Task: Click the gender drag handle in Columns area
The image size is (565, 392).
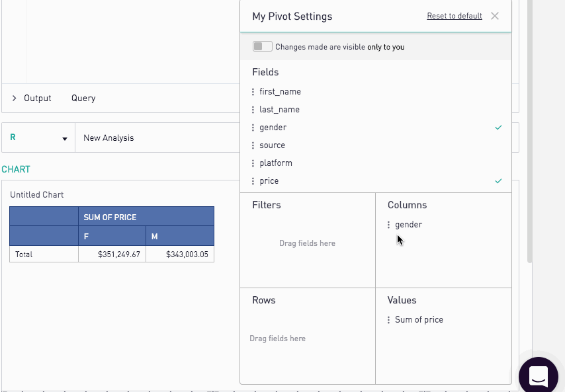Action: click(x=389, y=224)
